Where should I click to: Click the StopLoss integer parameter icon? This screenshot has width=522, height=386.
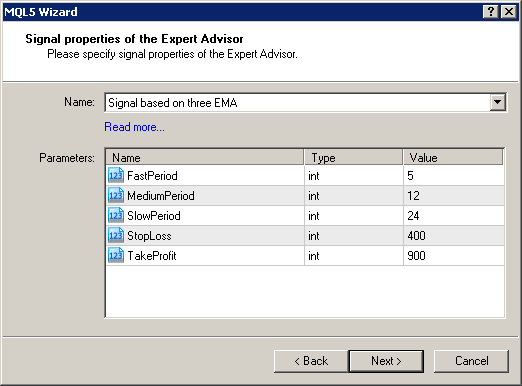coord(116,235)
